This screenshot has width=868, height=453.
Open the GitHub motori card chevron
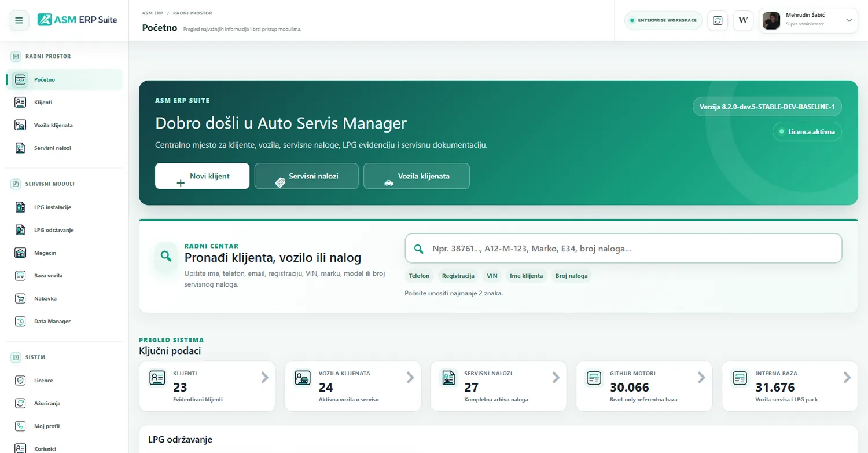click(x=701, y=378)
